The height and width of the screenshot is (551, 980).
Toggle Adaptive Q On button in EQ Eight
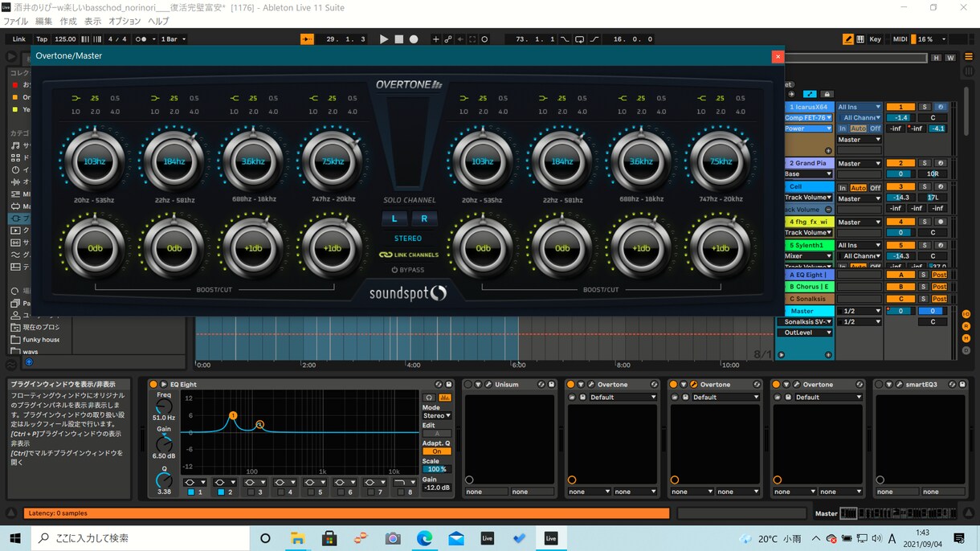point(436,451)
